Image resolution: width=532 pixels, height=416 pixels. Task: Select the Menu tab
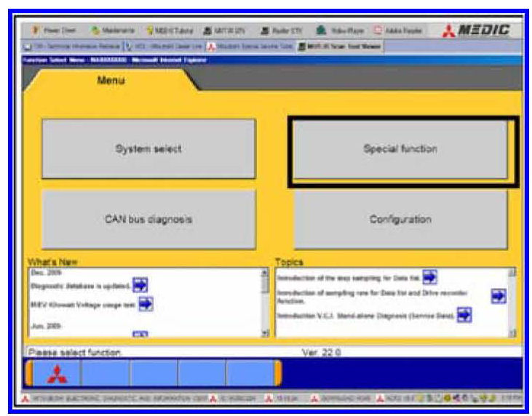point(112,81)
